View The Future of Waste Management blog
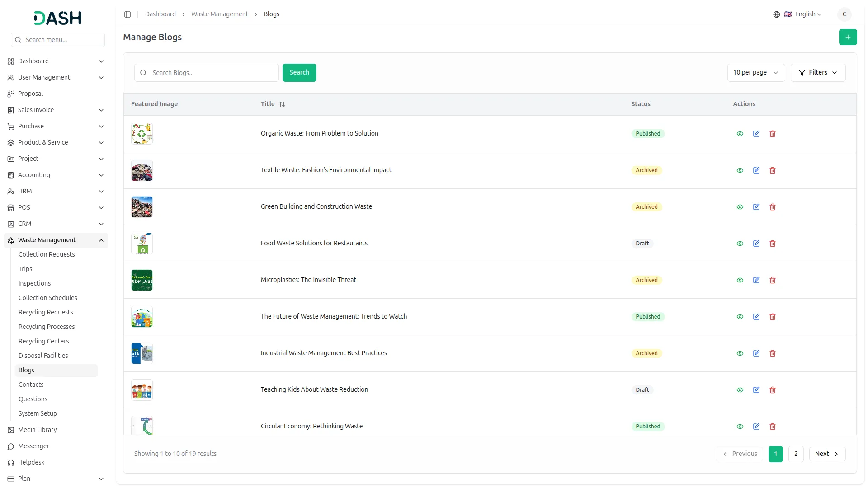 point(740,317)
